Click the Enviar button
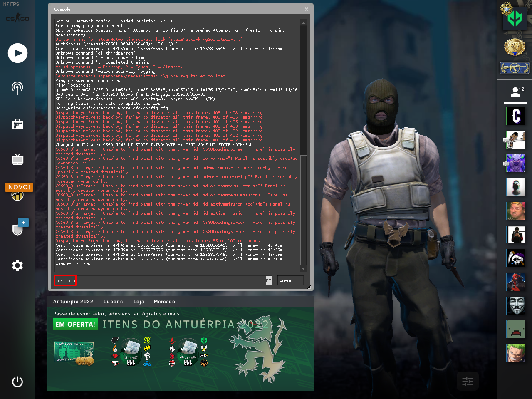Image resolution: width=532 pixels, height=399 pixels. [291, 280]
